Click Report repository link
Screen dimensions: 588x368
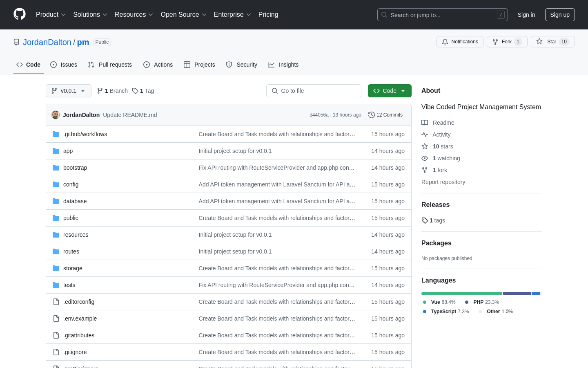pyautogui.click(x=443, y=182)
